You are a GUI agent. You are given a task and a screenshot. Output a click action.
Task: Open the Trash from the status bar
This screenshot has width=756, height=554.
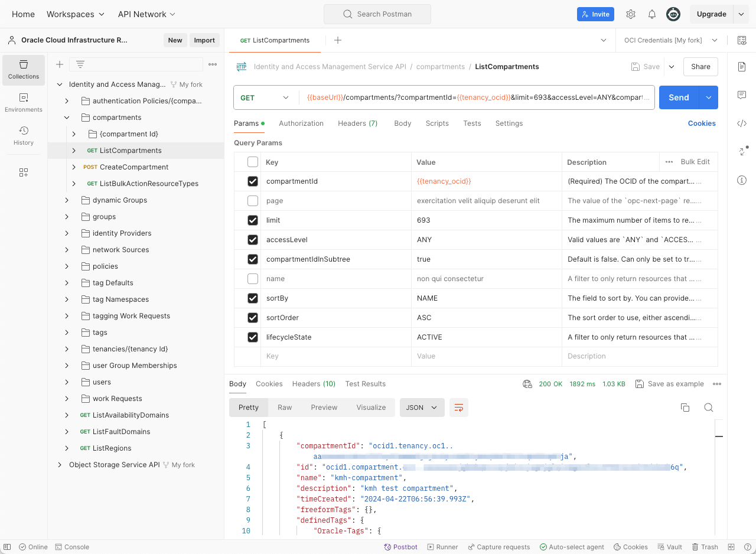[705, 547]
